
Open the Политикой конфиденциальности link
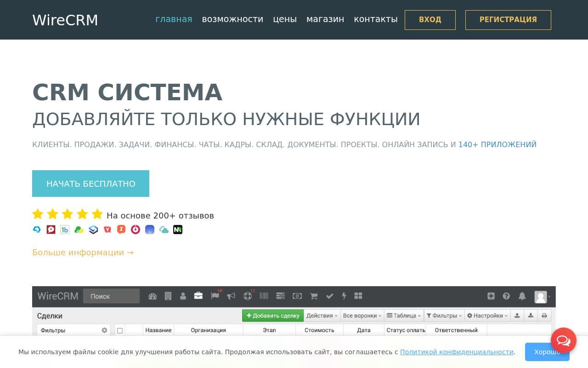click(x=457, y=351)
